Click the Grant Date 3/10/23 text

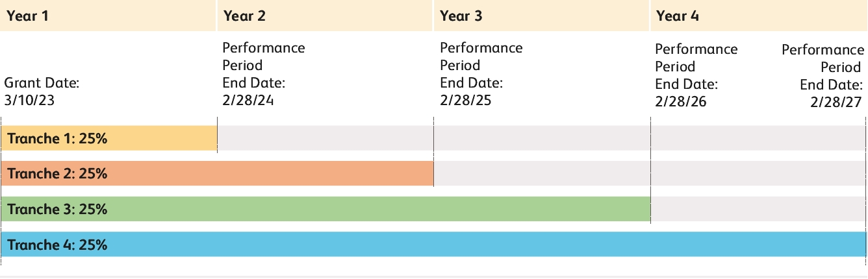coord(42,92)
